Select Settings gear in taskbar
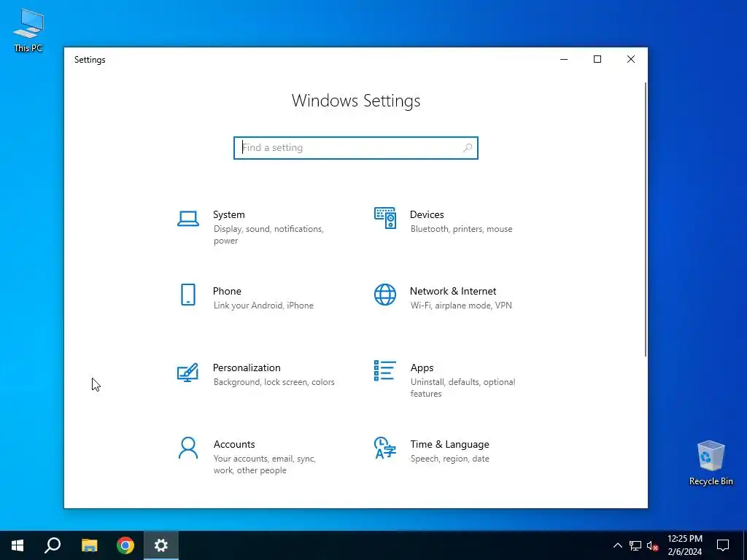 (x=161, y=545)
